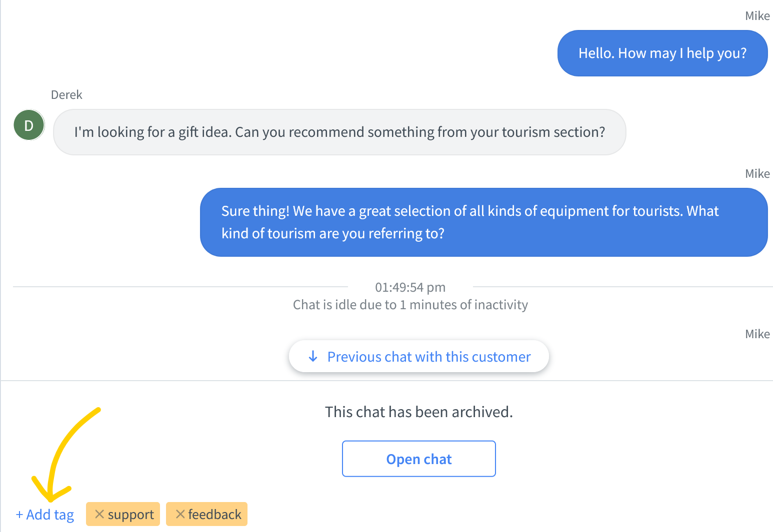Click the This chat has been archived text

(419, 412)
